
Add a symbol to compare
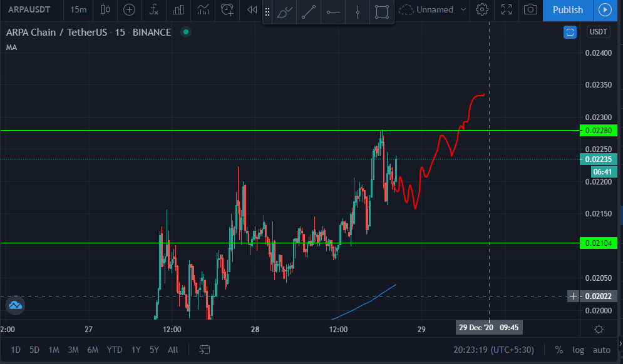(129, 9)
